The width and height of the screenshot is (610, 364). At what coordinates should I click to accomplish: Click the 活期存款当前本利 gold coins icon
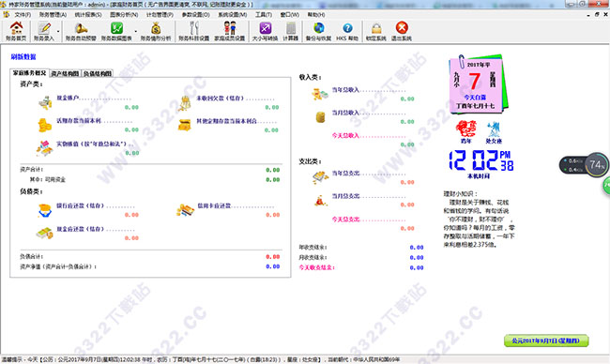[x=44, y=125]
